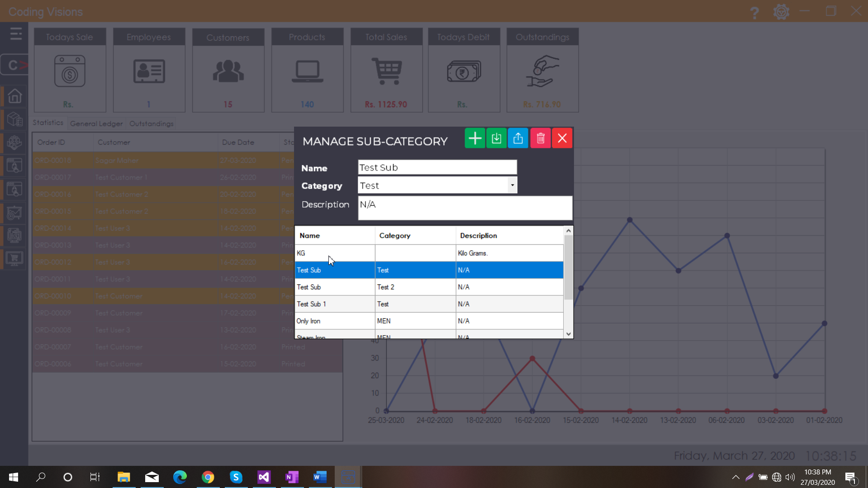Open Windows taskbar search
The width and height of the screenshot is (868, 488).
click(41, 477)
